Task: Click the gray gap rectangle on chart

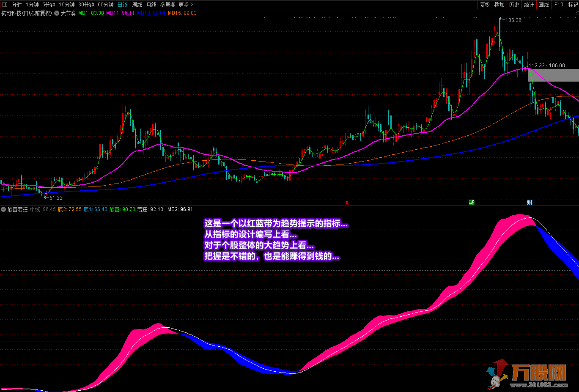Action: click(x=553, y=75)
